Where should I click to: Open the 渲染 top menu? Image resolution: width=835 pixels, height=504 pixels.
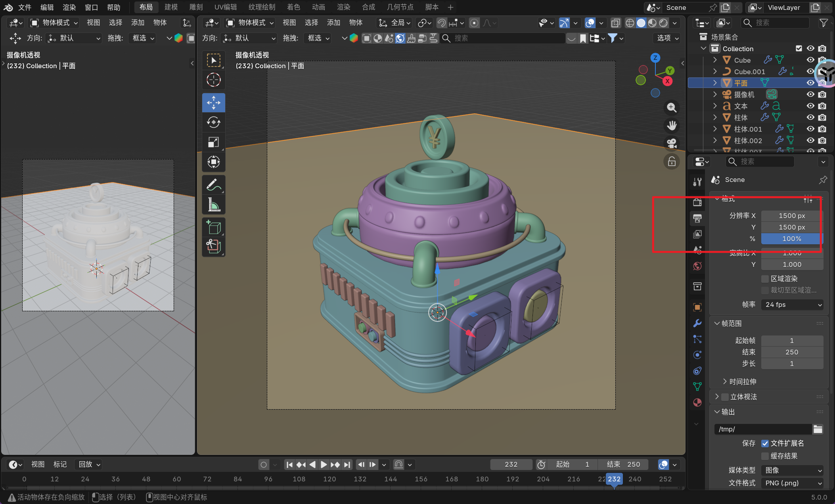coord(69,7)
